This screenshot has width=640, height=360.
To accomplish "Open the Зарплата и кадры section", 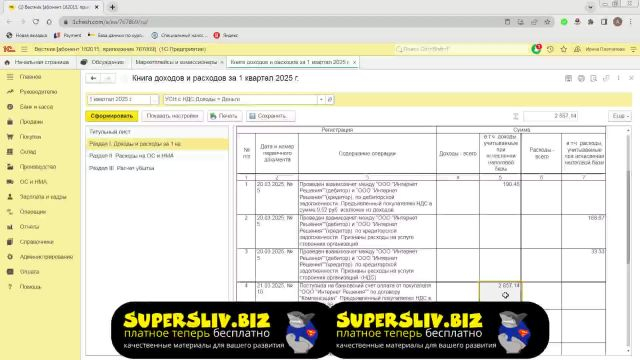I will (42, 197).
